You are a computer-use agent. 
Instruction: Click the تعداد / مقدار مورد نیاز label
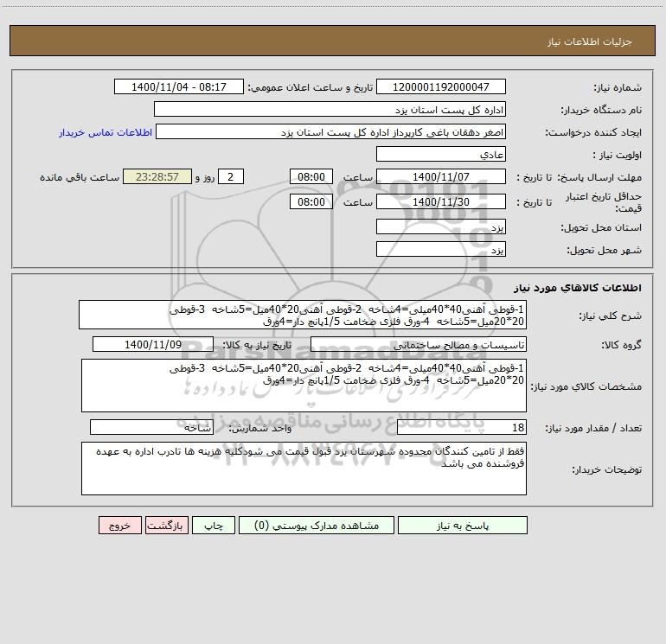pyautogui.click(x=593, y=428)
